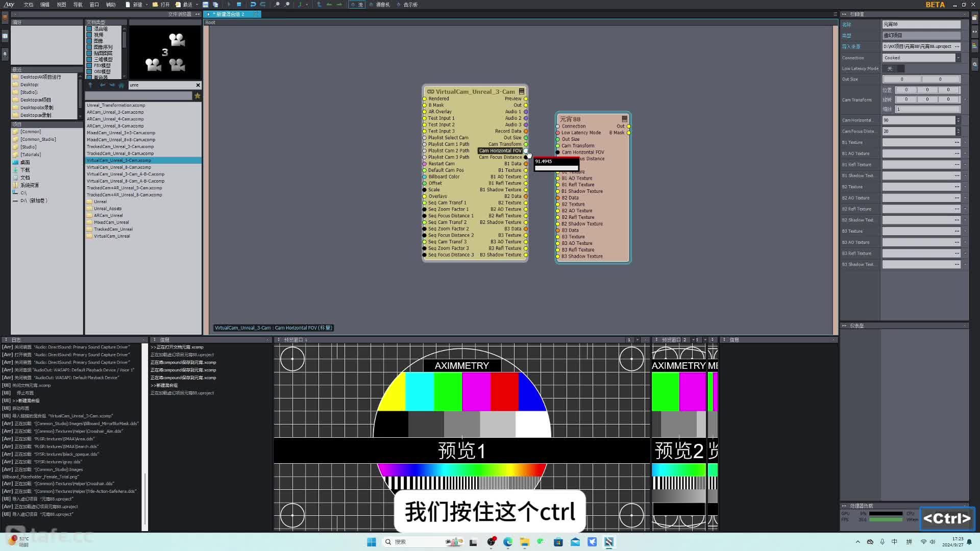The width and height of the screenshot is (980, 551).
Task: Expand the 仪表盘 panel header arrow
Action: (x=845, y=325)
